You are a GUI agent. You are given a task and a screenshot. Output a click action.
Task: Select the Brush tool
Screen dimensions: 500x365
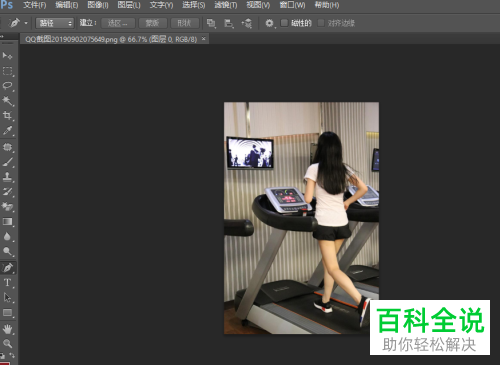pos(7,162)
